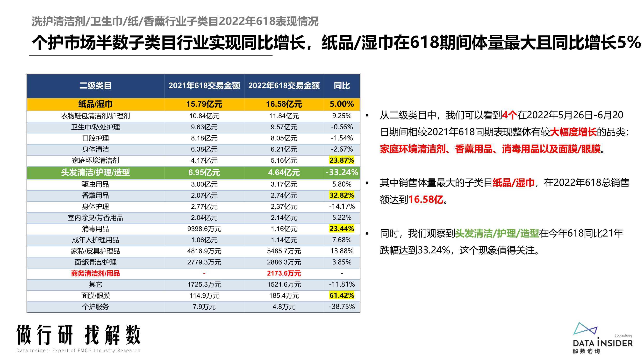The image size is (644, 362).
Task: Select the 香薰用品 table row label
Action: (x=95, y=195)
